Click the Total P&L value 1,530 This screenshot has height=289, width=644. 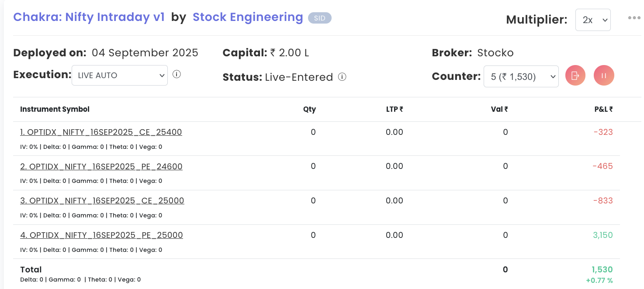click(x=602, y=270)
